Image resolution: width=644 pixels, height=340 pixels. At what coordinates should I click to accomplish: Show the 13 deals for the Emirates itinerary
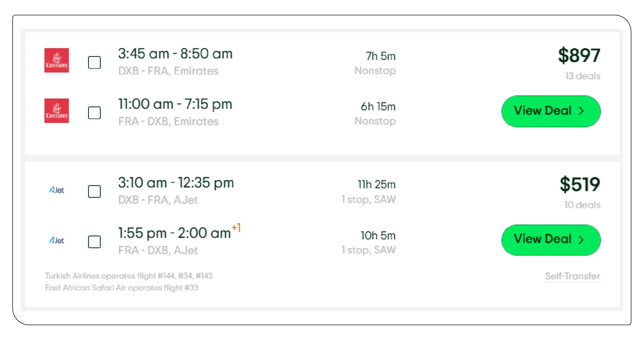(583, 76)
